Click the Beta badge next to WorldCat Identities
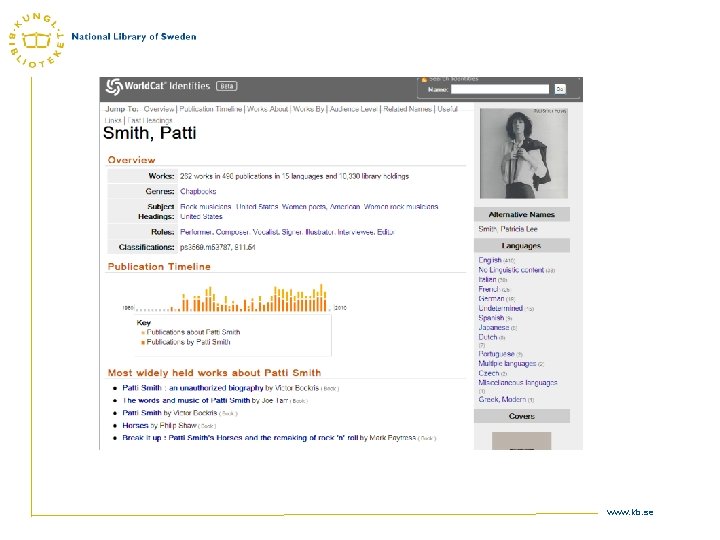Viewport: 720px width, 540px height. pyautogui.click(x=226, y=86)
